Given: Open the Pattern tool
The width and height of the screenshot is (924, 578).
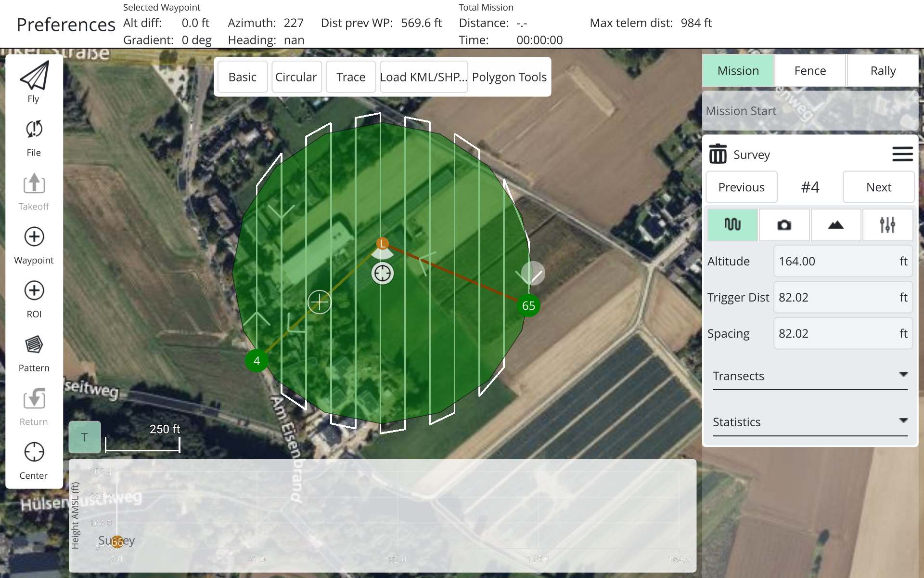Looking at the screenshot, I should pyautogui.click(x=34, y=354).
